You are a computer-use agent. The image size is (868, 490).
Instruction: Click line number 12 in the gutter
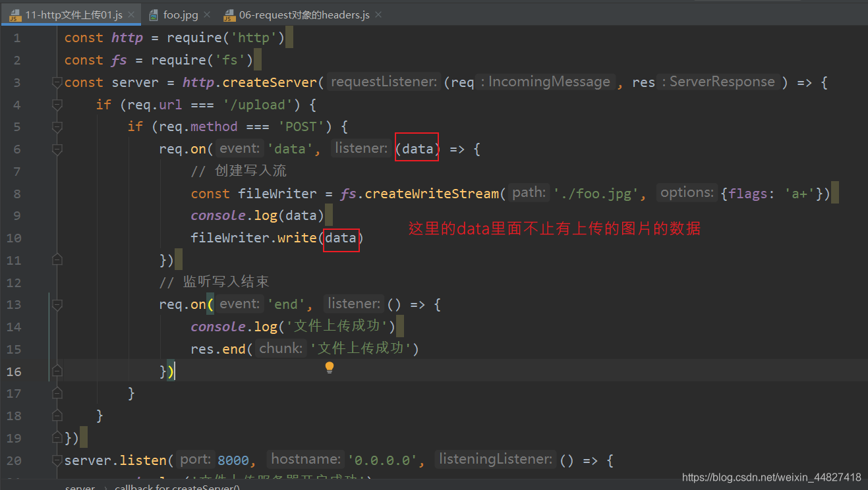pyautogui.click(x=14, y=283)
